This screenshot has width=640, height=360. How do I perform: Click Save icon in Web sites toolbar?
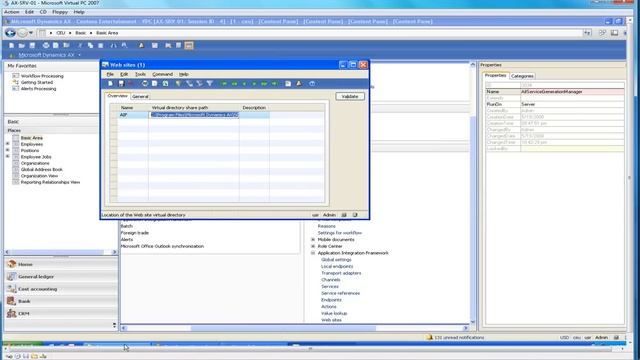(x=121, y=84)
